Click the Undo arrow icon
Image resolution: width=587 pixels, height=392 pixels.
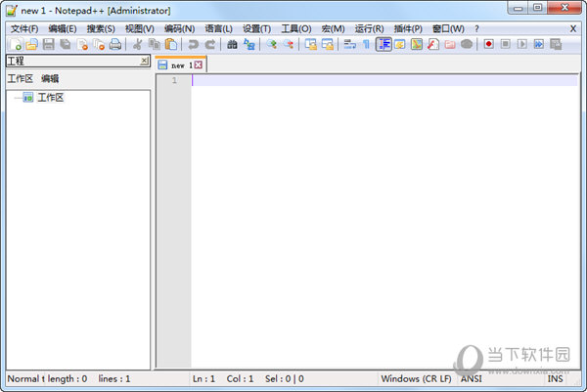tap(193, 45)
